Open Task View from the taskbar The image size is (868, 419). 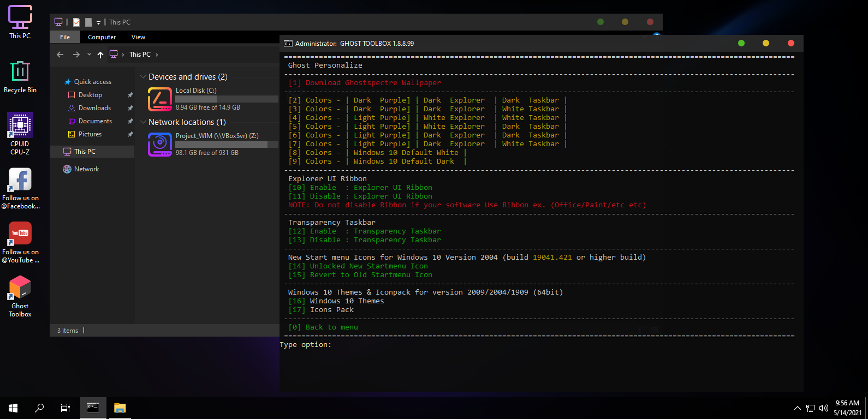[x=66, y=408]
